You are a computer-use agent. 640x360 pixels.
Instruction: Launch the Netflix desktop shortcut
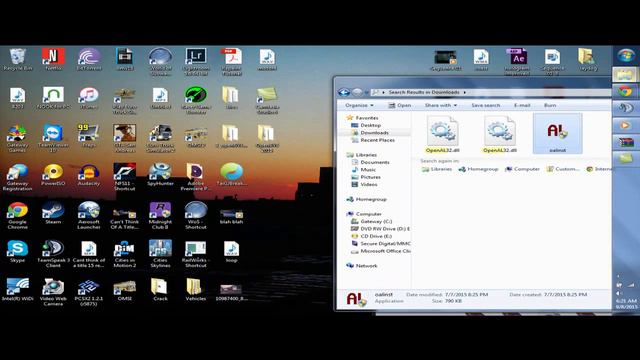(x=53, y=60)
